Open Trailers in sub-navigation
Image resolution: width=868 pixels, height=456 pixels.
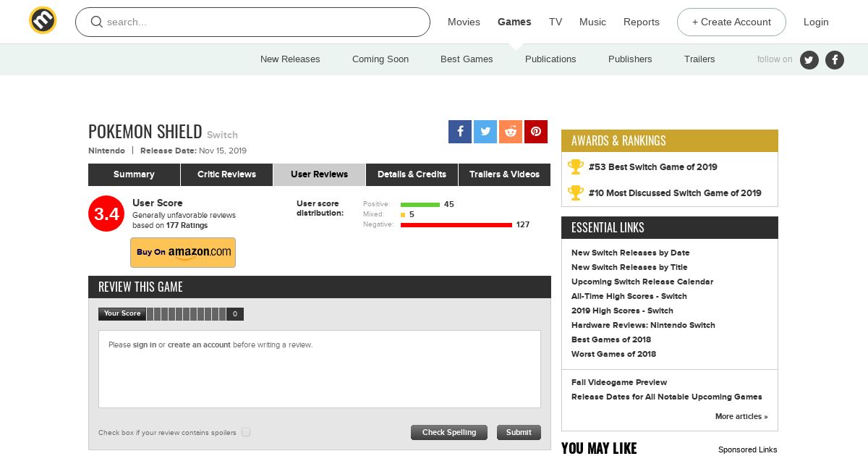click(x=699, y=59)
